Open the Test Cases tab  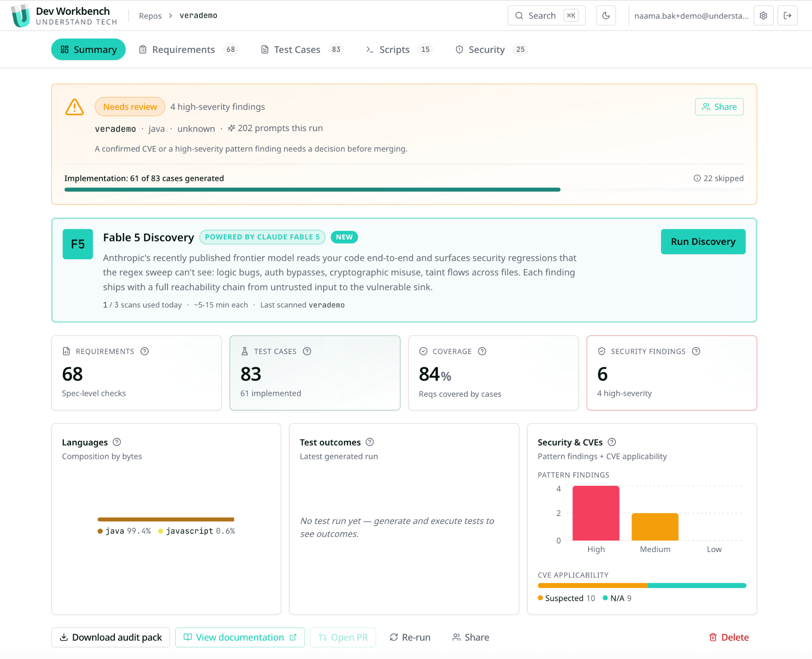click(x=302, y=49)
